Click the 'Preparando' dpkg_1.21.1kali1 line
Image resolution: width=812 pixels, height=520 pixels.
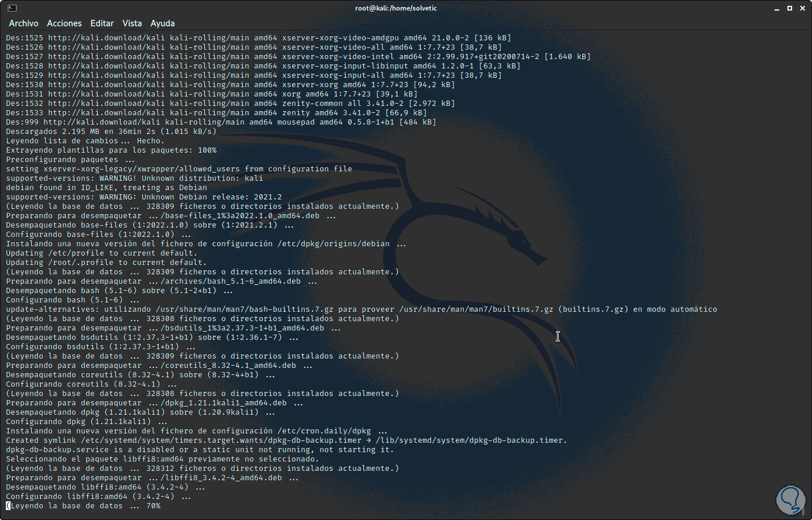[154, 403]
